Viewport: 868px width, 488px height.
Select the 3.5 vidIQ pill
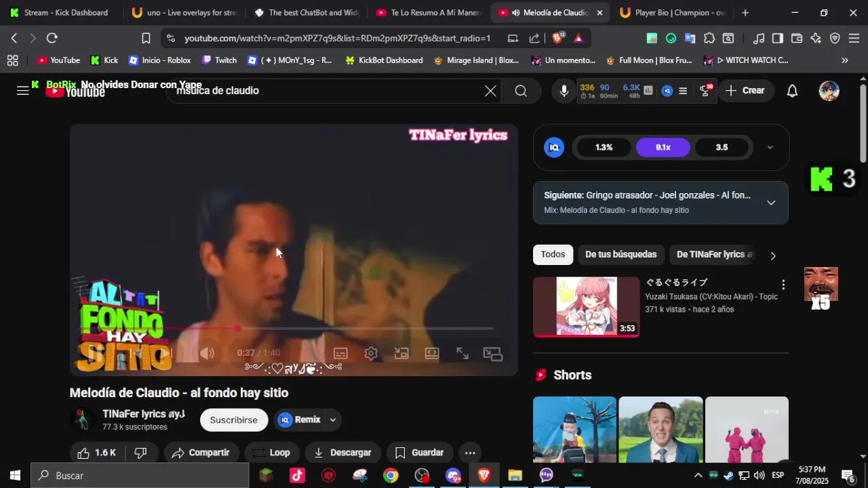[x=722, y=147]
